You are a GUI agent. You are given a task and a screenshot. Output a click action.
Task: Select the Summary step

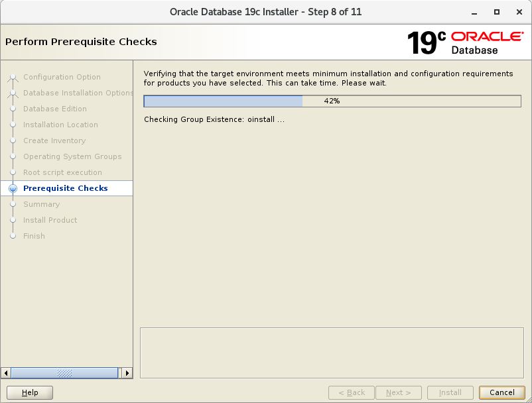(41, 204)
